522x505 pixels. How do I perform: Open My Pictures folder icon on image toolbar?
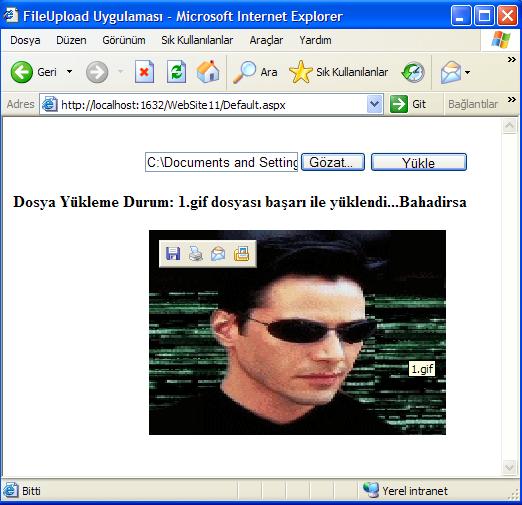point(241,254)
